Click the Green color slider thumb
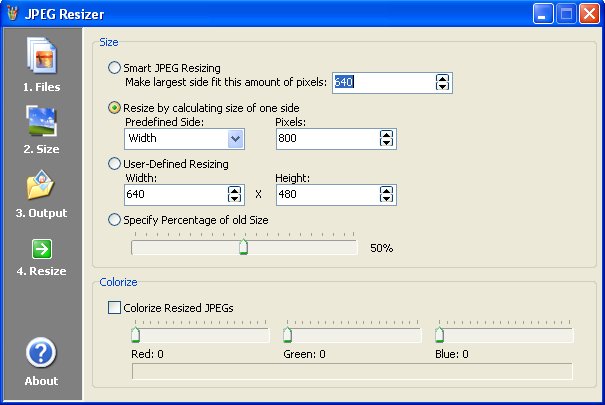Viewport: 605px width, 405px height. 287,335
